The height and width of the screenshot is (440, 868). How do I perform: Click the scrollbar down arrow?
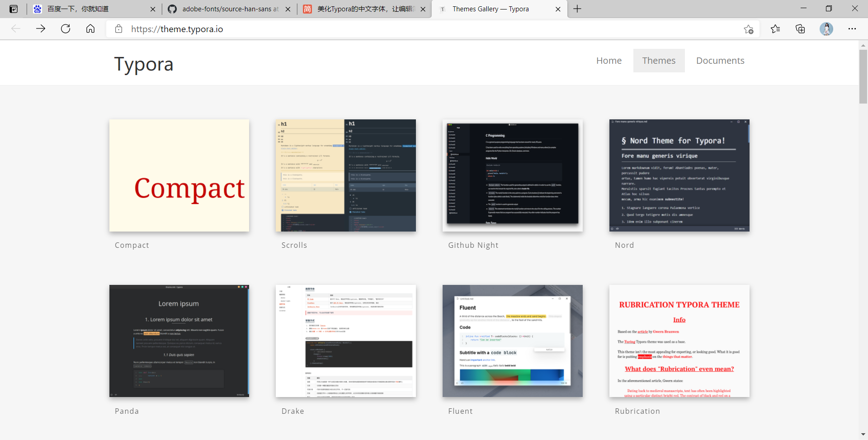[x=863, y=435]
